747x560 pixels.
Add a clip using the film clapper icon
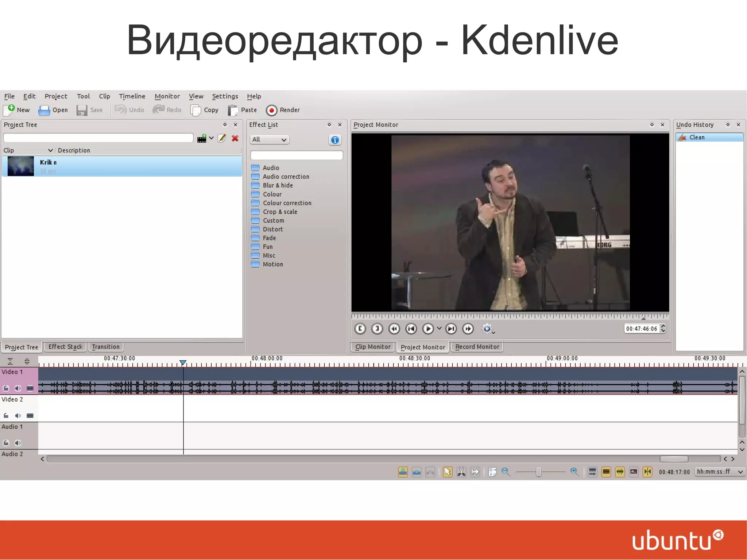(x=202, y=138)
